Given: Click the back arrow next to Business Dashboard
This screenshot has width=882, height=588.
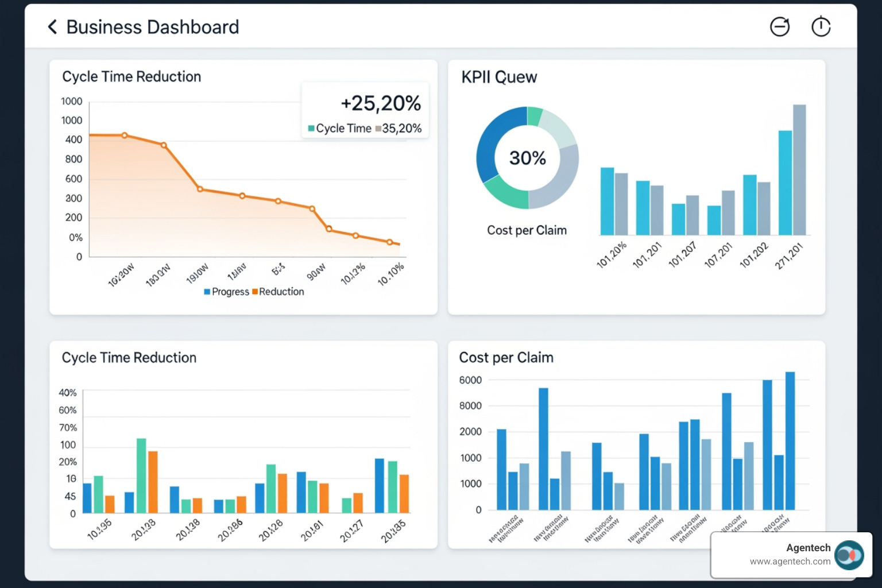Looking at the screenshot, I should 51,26.
